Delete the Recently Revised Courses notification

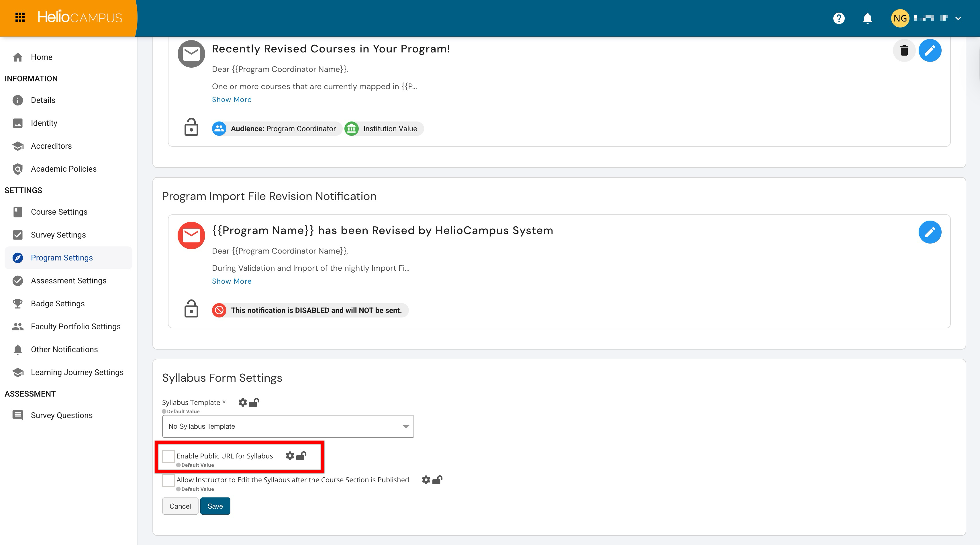point(904,50)
